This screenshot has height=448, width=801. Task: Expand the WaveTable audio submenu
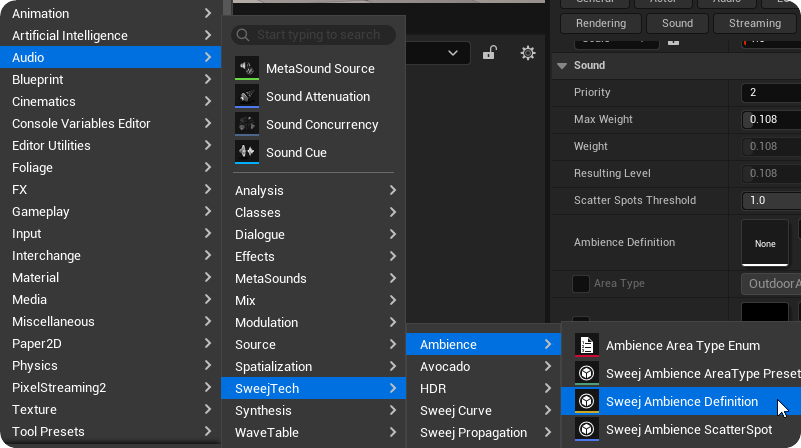point(313,432)
